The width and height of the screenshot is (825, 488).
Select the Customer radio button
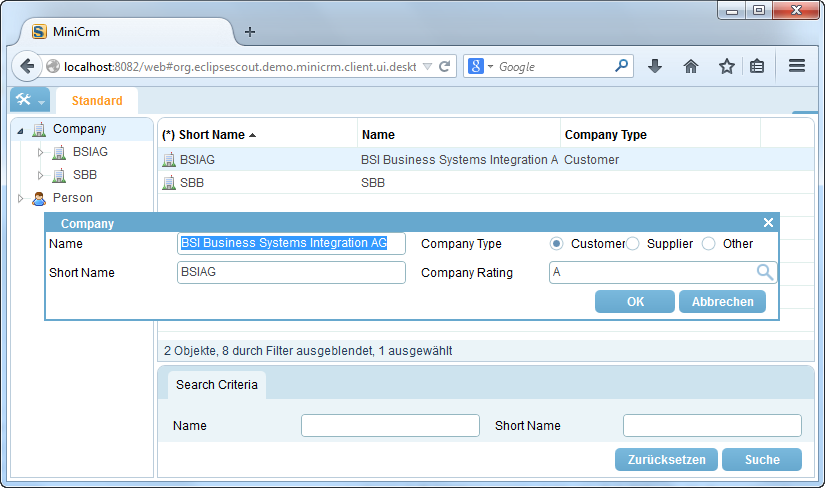click(x=557, y=243)
